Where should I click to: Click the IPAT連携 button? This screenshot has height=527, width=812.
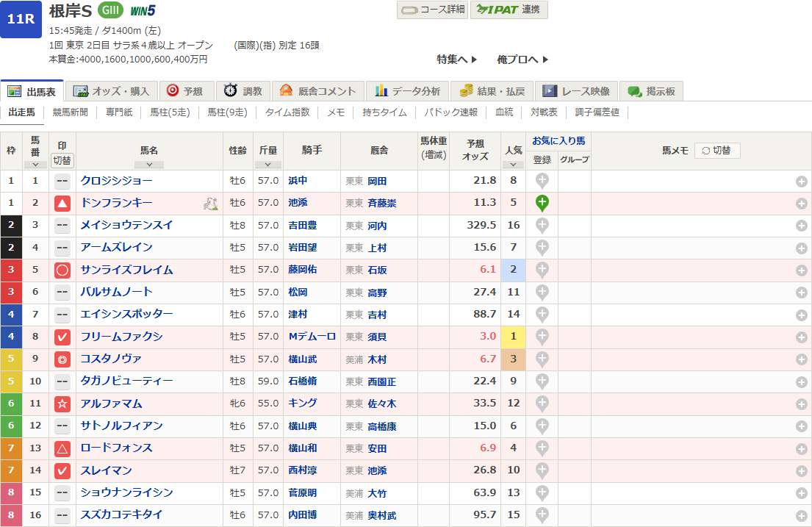click(509, 10)
